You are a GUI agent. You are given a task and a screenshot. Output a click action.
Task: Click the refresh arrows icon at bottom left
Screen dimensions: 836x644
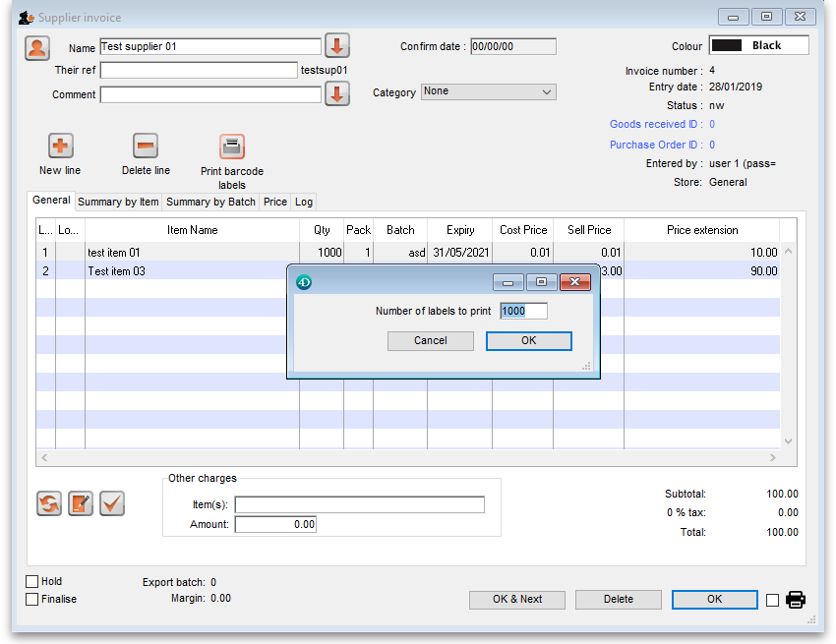pos(49,504)
